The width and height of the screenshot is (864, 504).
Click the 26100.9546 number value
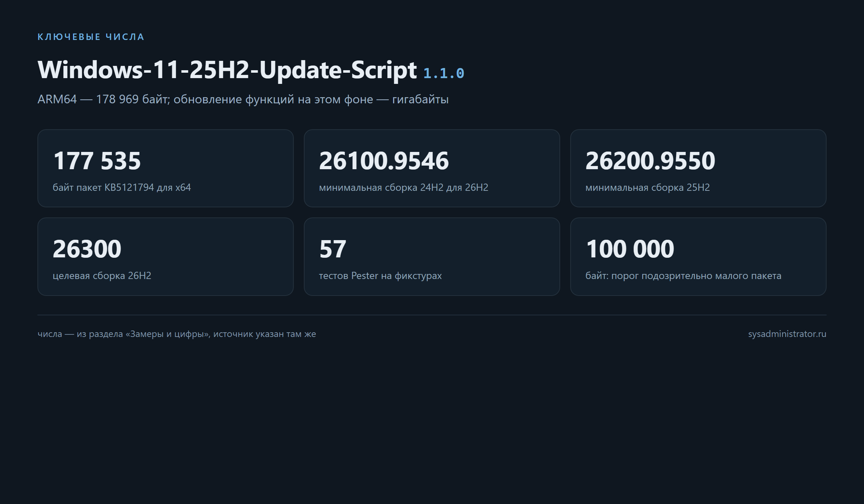tap(384, 161)
